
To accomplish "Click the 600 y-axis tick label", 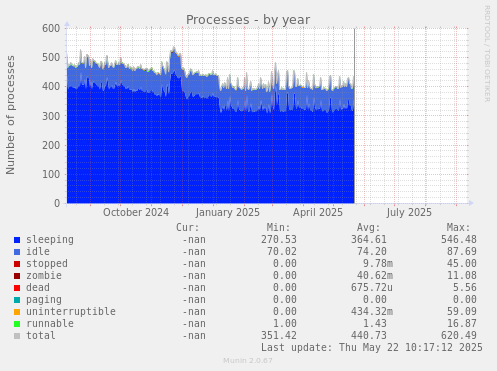I will (x=51, y=28).
